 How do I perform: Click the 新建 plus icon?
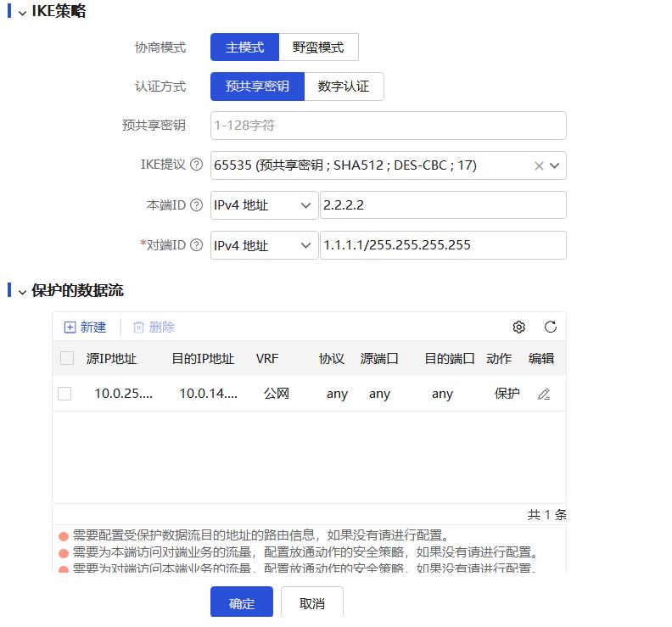70,327
